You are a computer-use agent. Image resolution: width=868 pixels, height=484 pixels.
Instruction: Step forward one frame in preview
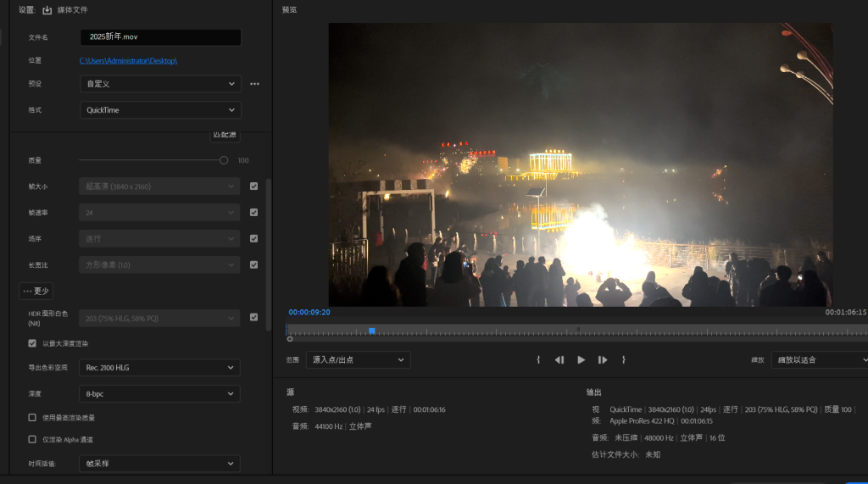[603, 359]
